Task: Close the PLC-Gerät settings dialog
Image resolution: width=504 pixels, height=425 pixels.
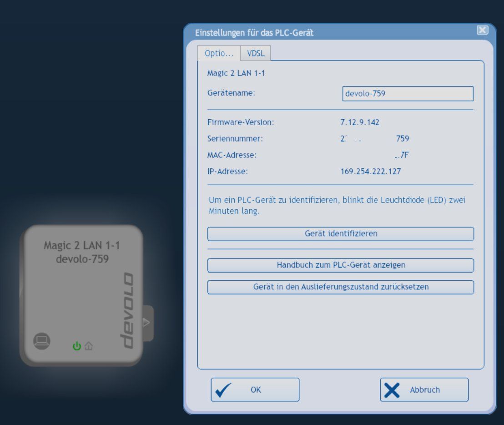Action: click(483, 30)
